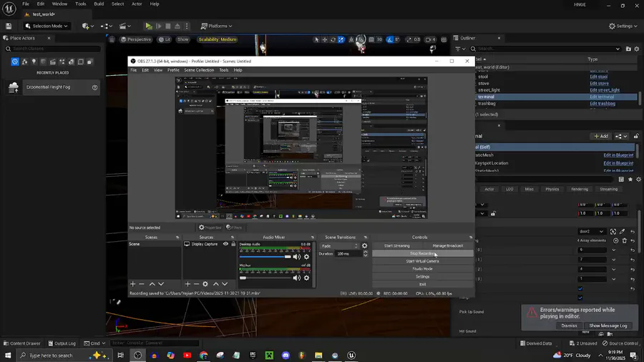Screen dimensions: 644x362
Task: Click Show Message Log button
Action: tap(608, 326)
